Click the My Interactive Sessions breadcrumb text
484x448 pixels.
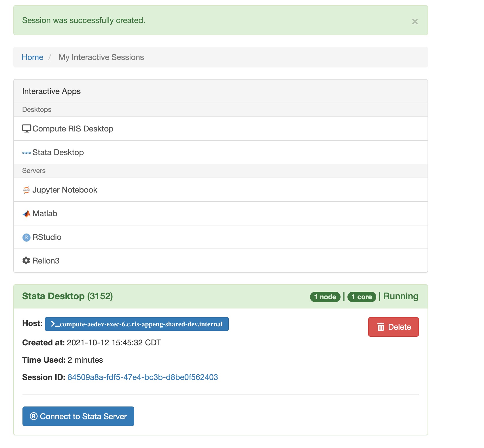pos(101,57)
